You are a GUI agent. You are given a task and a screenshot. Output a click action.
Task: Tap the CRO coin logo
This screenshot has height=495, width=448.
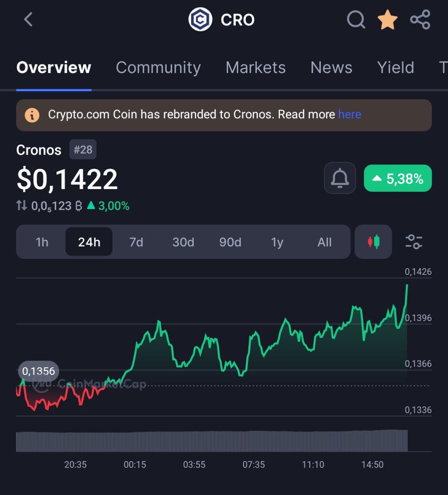point(200,20)
